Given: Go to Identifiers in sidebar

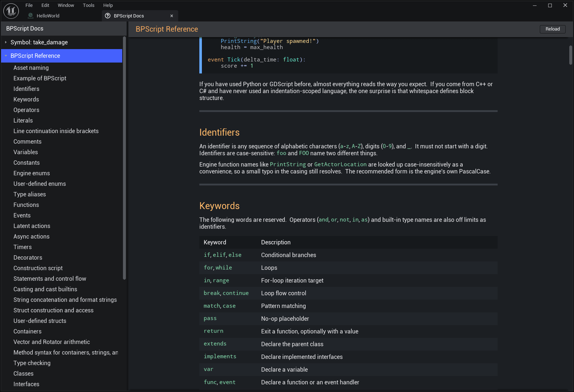Looking at the screenshot, I should 26,89.
